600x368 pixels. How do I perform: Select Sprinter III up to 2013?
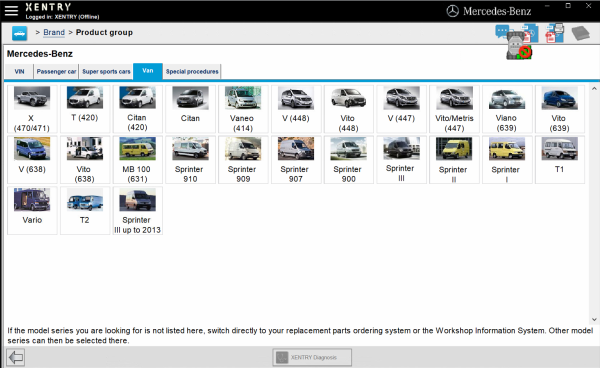coord(138,211)
